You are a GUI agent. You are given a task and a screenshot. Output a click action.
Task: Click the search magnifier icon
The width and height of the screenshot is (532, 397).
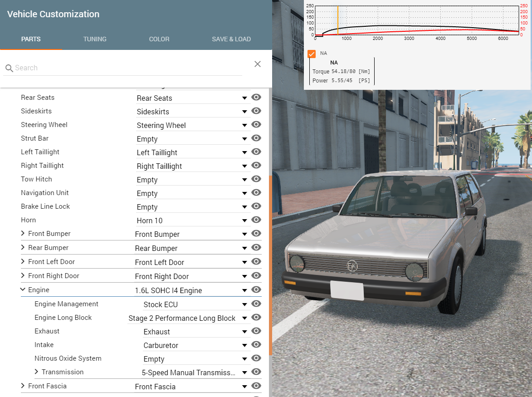click(9, 68)
